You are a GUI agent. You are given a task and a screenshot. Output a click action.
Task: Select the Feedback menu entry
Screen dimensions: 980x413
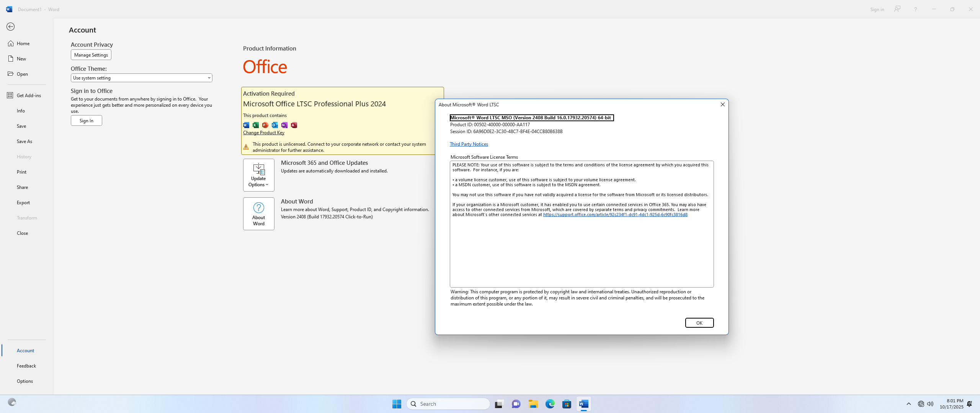click(x=26, y=366)
